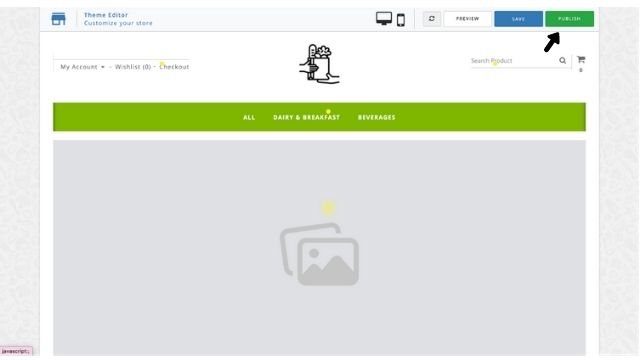Click the refresh icon button
Viewport: 640px width, 360px height.
(431, 19)
